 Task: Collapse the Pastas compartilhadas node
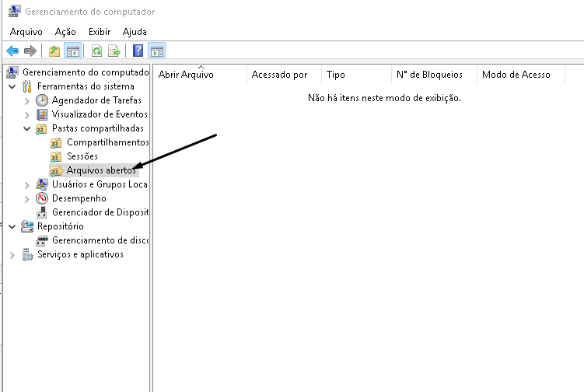click(x=27, y=128)
